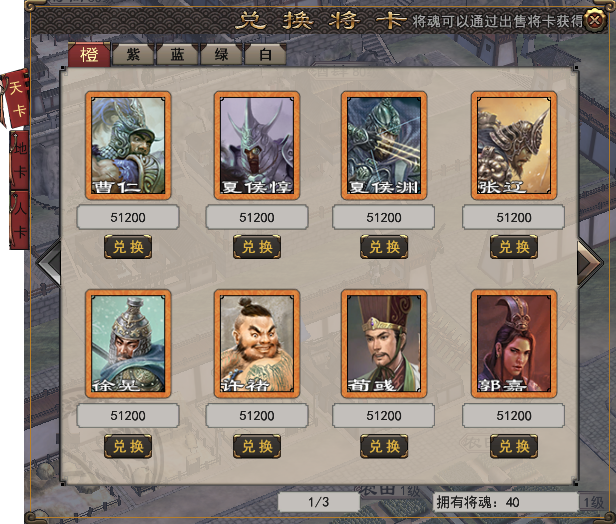Select the 郭嘉 general card
This screenshot has height=524, width=616.
click(514, 344)
